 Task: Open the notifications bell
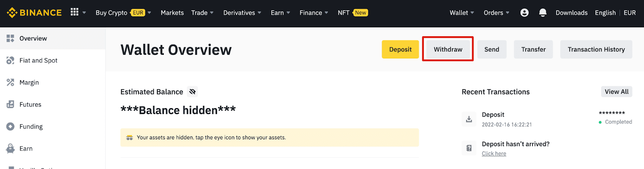pyautogui.click(x=543, y=12)
